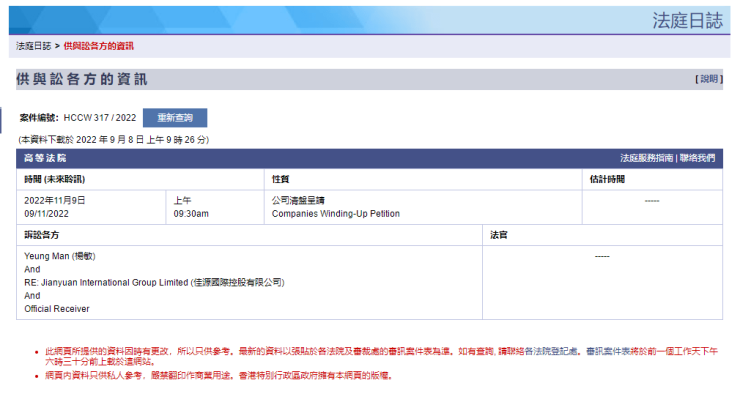Click the 法庭日誌 banner title

tap(686, 21)
